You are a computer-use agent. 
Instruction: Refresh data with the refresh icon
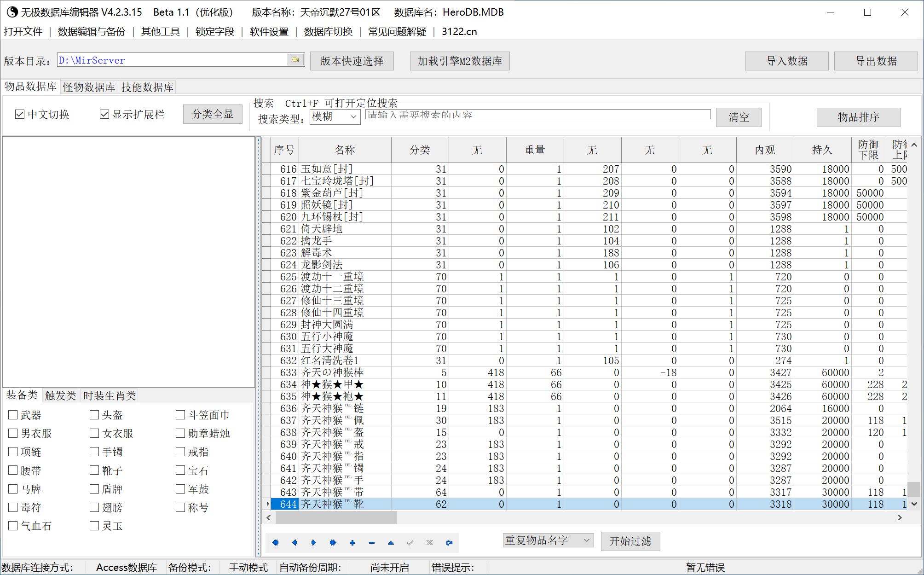[449, 542]
